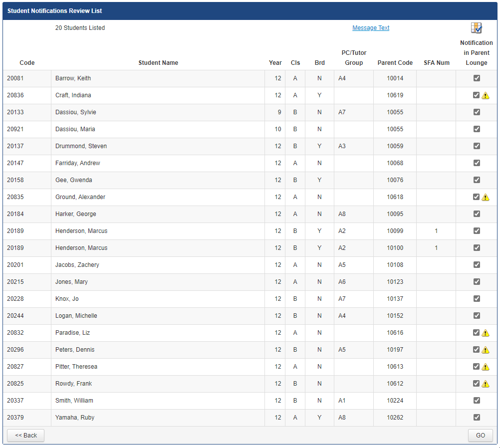Click parent code 10262
The width and height of the screenshot is (500, 448).
tap(395, 418)
